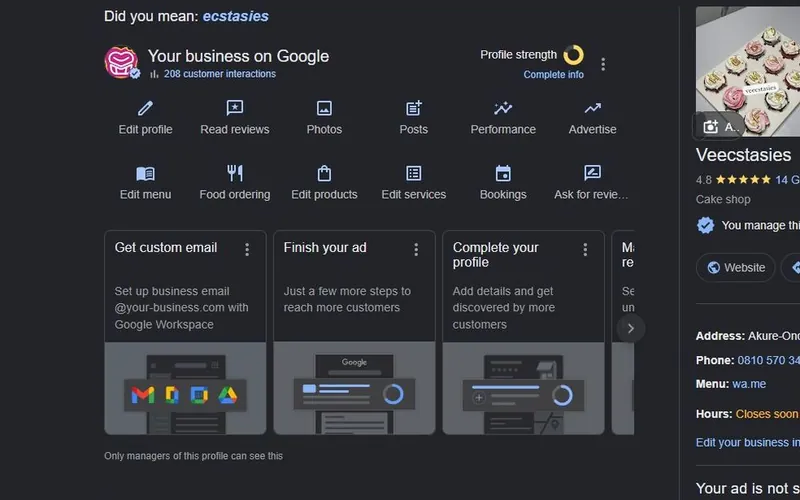Open the Finish your ad card

click(355, 333)
